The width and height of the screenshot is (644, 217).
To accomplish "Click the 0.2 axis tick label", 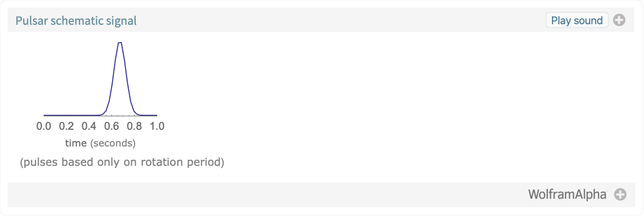I will [66, 126].
